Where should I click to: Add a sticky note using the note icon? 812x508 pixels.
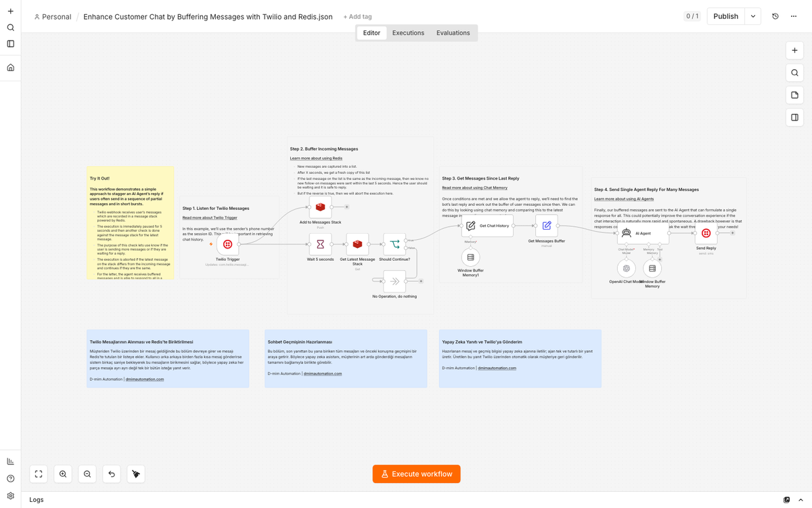(795, 95)
